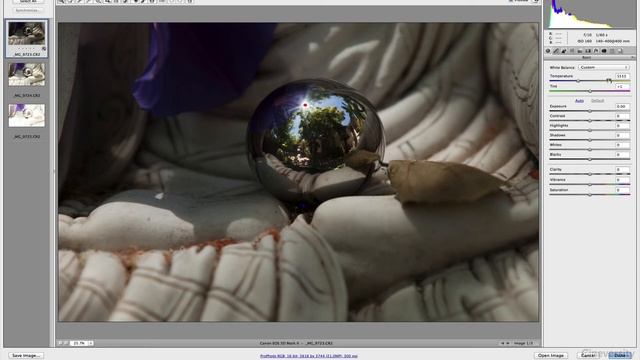Viewport: 640px width, 360px height.
Task: Click the Auto tone link
Action: pos(579,101)
